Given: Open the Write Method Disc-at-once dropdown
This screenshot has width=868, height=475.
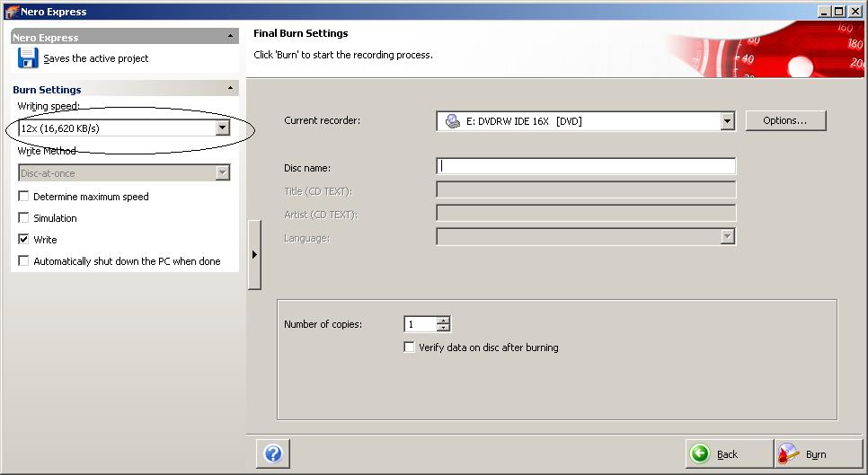Looking at the screenshot, I should (x=223, y=173).
